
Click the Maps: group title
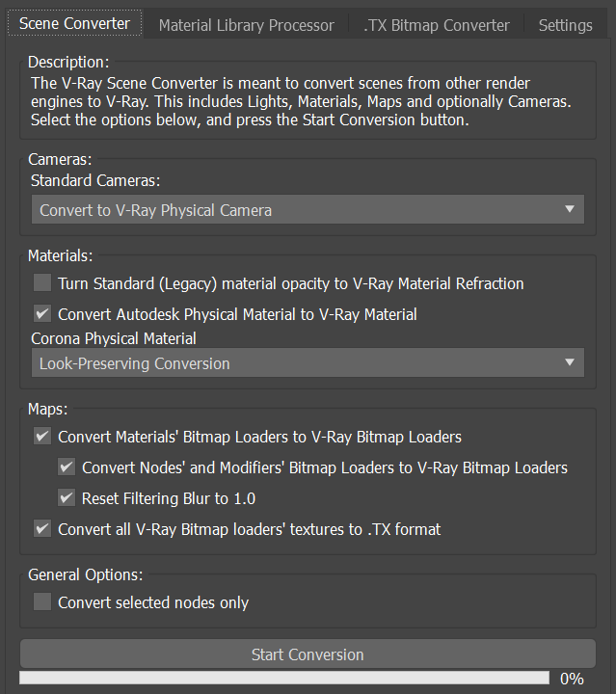click(x=48, y=409)
